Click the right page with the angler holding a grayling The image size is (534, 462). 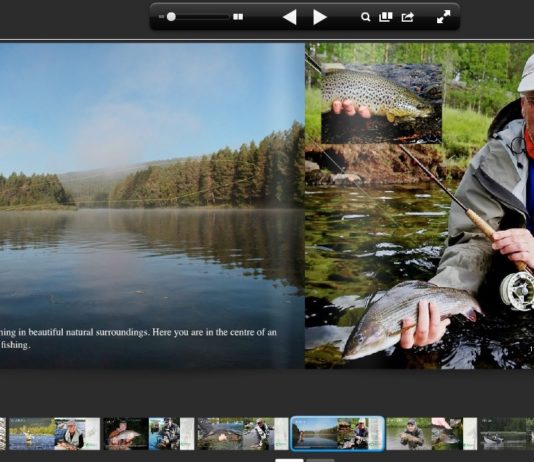coord(419,206)
